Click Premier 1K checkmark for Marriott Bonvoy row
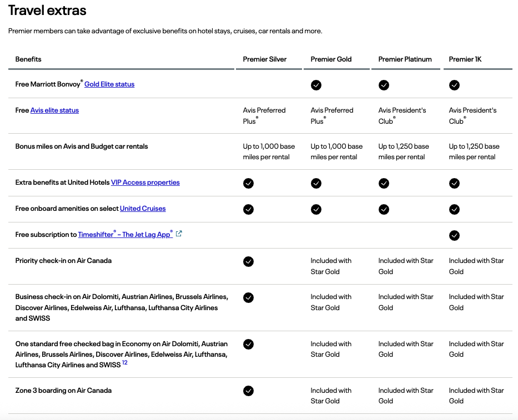The height and width of the screenshot is (420, 518). [454, 85]
